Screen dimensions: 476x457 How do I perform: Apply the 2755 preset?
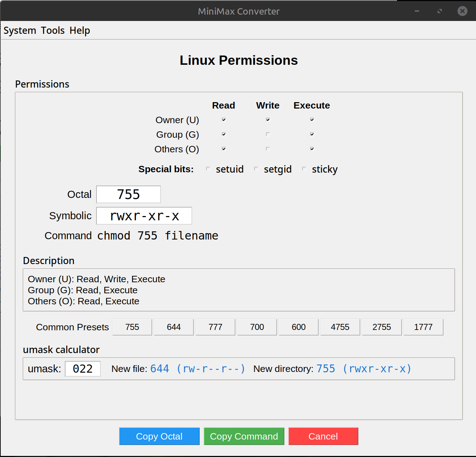click(x=382, y=327)
